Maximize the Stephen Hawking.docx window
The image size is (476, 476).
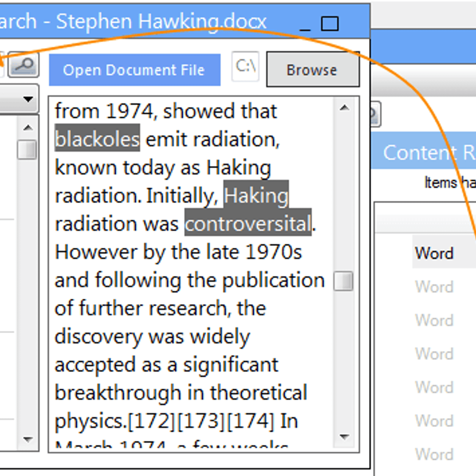click(x=330, y=24)
